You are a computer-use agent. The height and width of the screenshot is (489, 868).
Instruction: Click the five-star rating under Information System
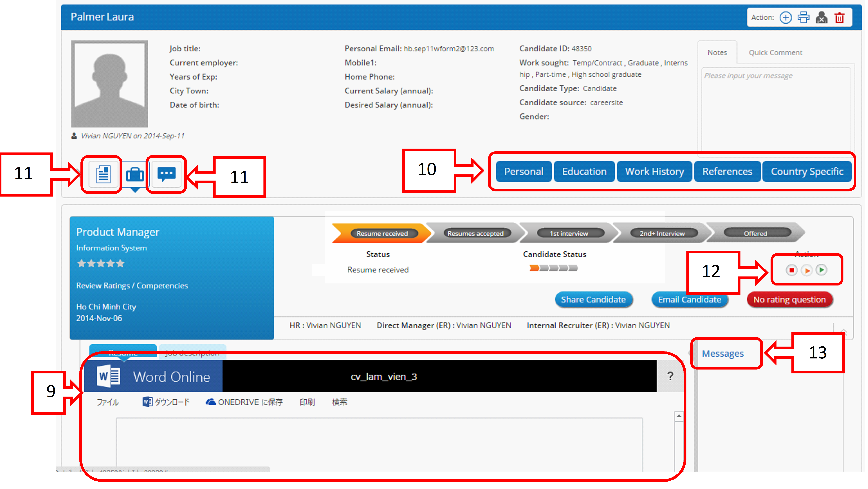tap(101, 263)
